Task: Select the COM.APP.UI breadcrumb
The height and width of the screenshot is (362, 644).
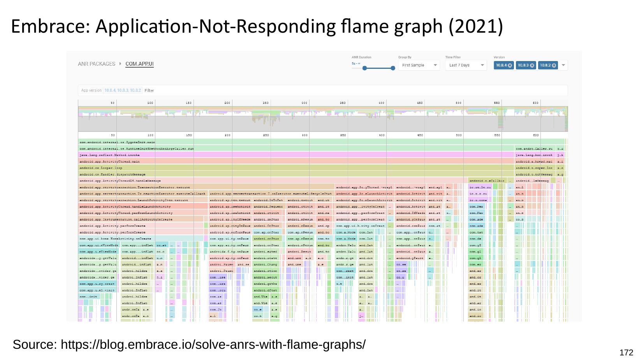Action: [x=139, y=64]
